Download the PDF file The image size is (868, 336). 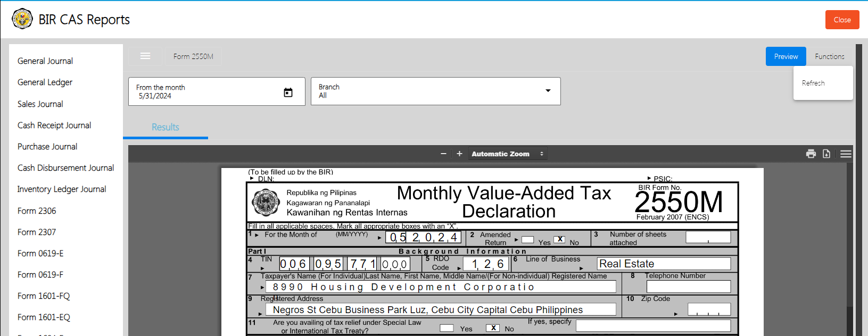pos(826,154)
